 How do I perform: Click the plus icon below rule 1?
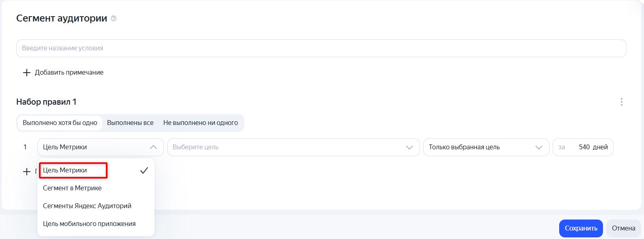[27, 172]
